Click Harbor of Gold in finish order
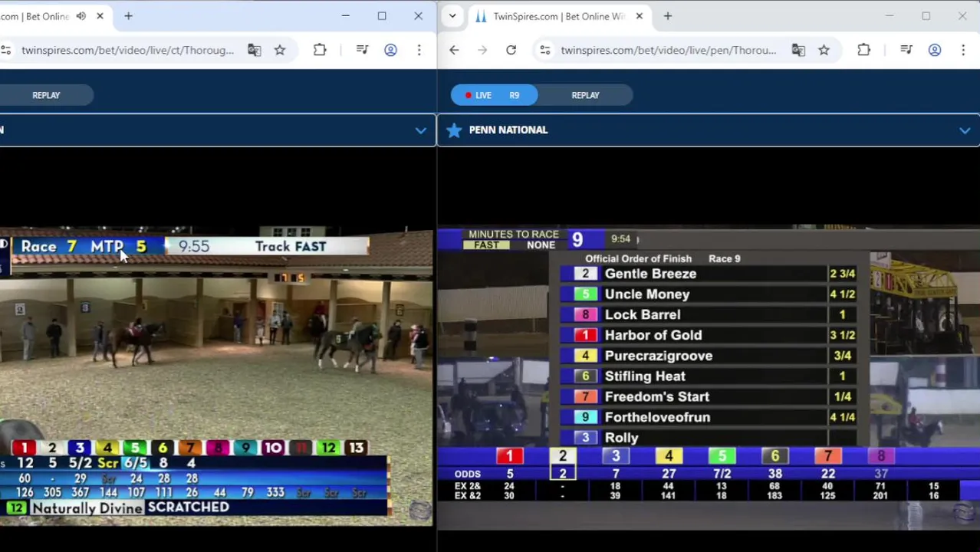980x552 pixels. pos(653,335)
